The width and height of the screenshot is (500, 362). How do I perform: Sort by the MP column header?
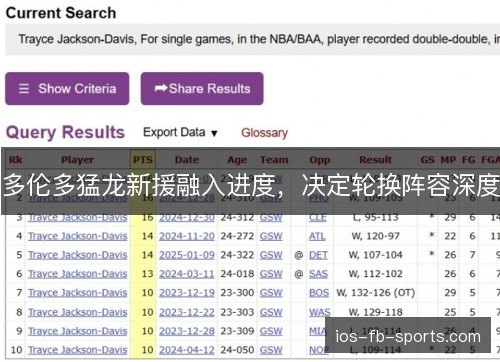pyautogui.click(x=448, y=160)
